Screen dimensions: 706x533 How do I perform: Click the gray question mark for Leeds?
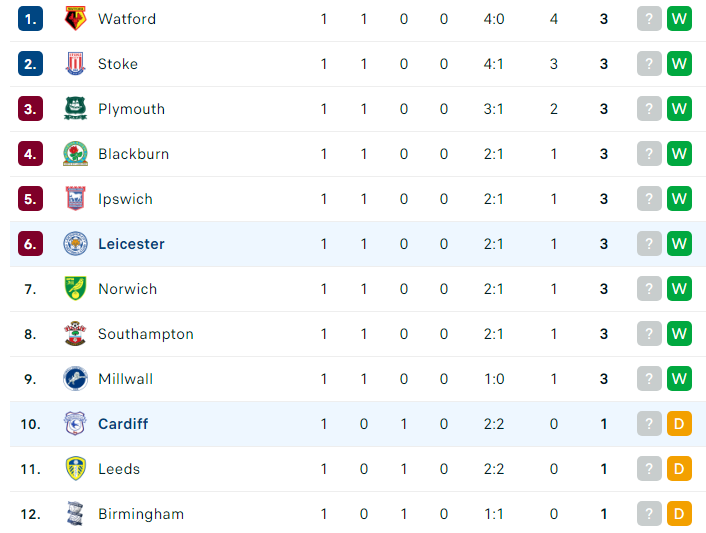point(649,469)
